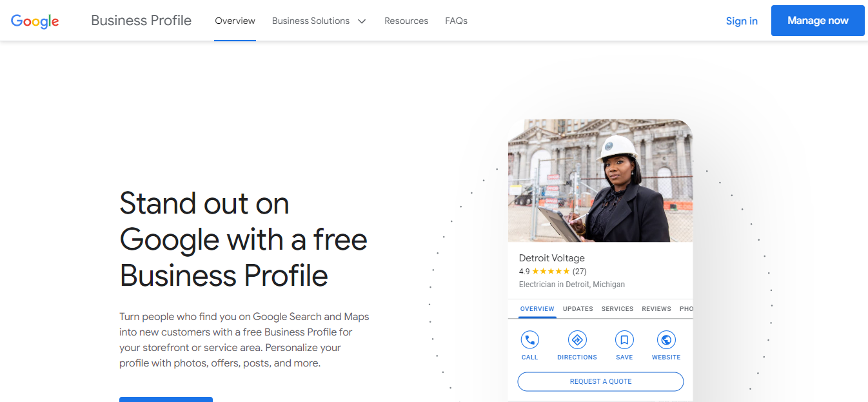The width and height of the screenshot is (868, 402).
Task: Click the 'Turn people who find you' paragraph
Action: (x=244, y=340)
